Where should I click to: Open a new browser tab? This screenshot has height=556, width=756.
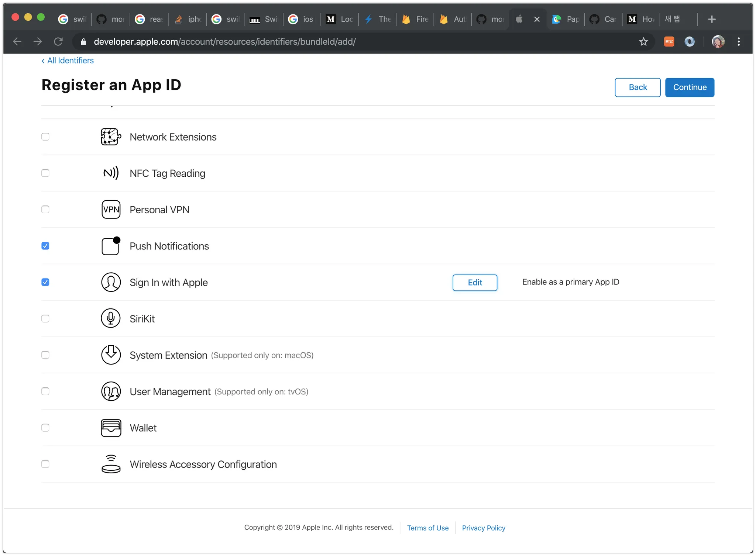click(x=712, y=19)
